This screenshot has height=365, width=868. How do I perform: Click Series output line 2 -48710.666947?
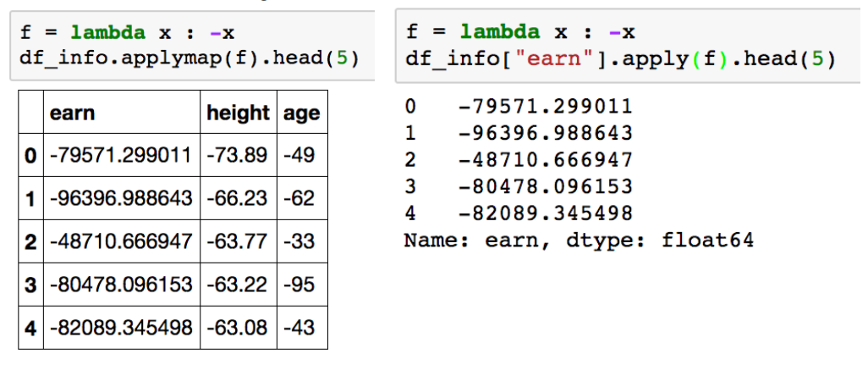519,159
